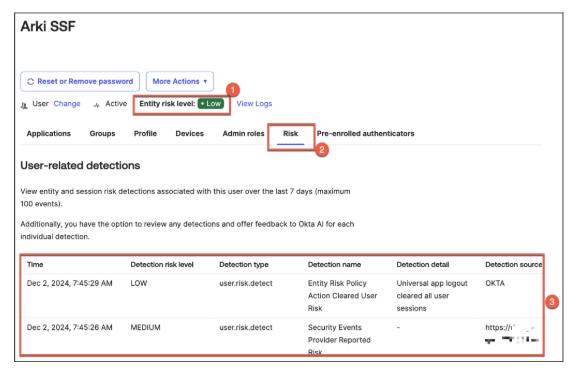Click the Detection risk level column header
The height and width of the screenshot is (370, 575).
pyautogui.click(x=162, y=264)
